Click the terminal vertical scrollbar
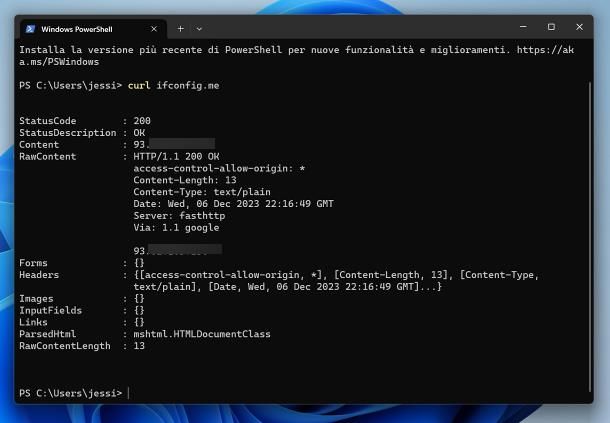This screenshot has width=610, height=423. pos(590,237)
